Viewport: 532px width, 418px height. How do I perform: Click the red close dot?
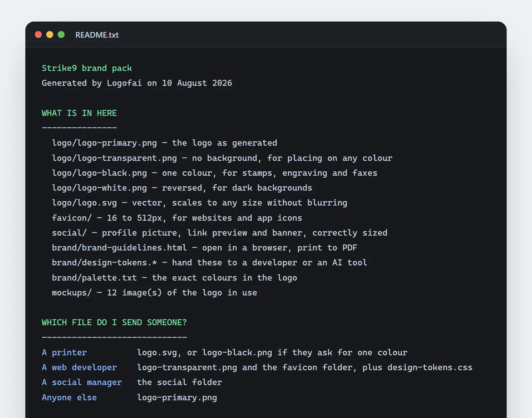pyautogui.click(x=38, y=35)
